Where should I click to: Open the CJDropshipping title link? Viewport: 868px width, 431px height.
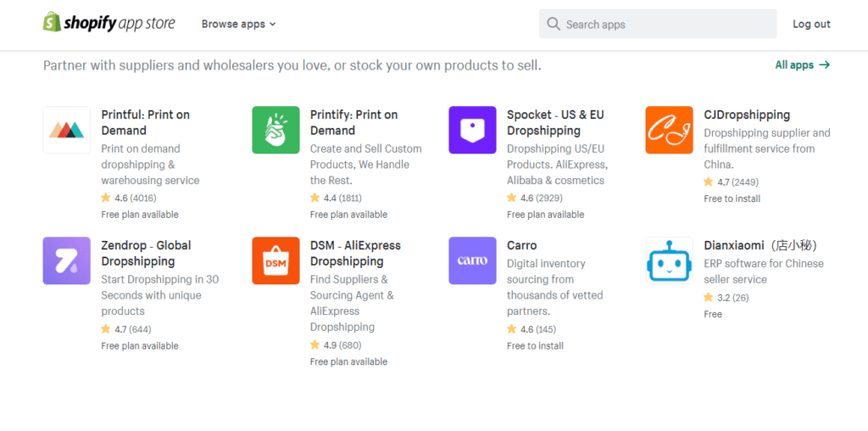point(747,115)
